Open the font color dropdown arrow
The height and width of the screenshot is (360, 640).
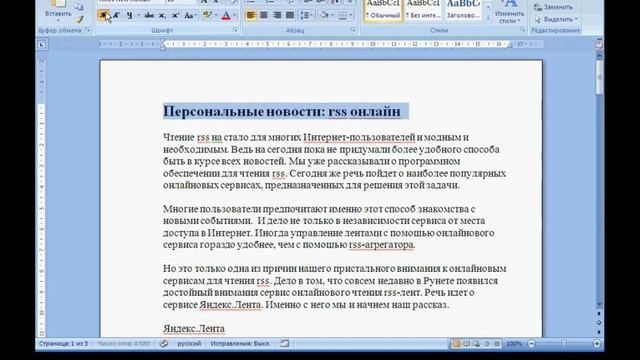tap(234, 16)
